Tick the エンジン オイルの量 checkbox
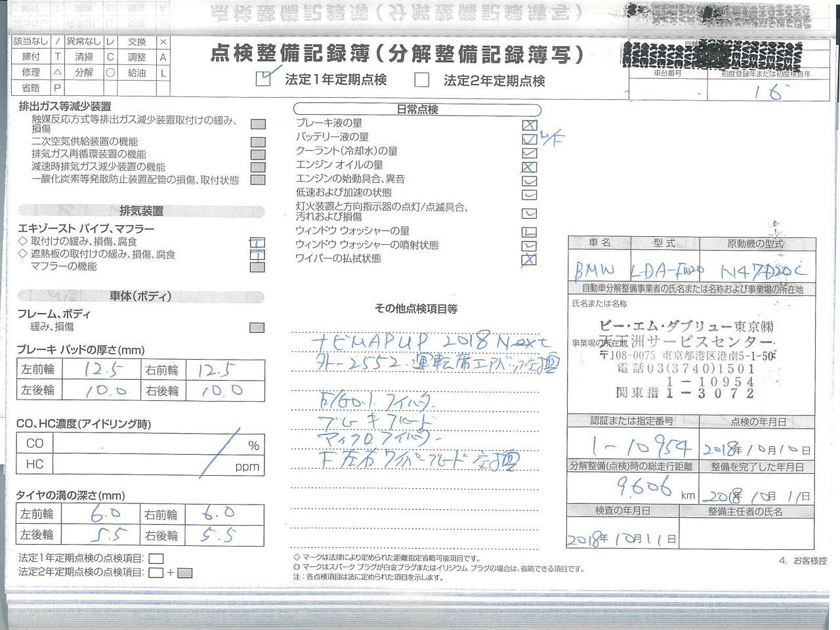This screenshot has width=840, height=630. 529,167
